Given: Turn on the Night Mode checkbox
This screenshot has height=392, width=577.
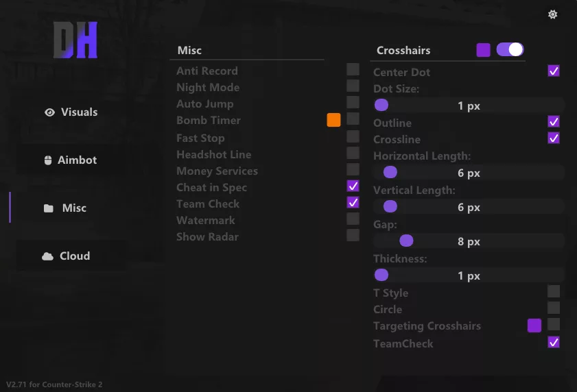Looking at the screenshot, I should tap(353, 86).
